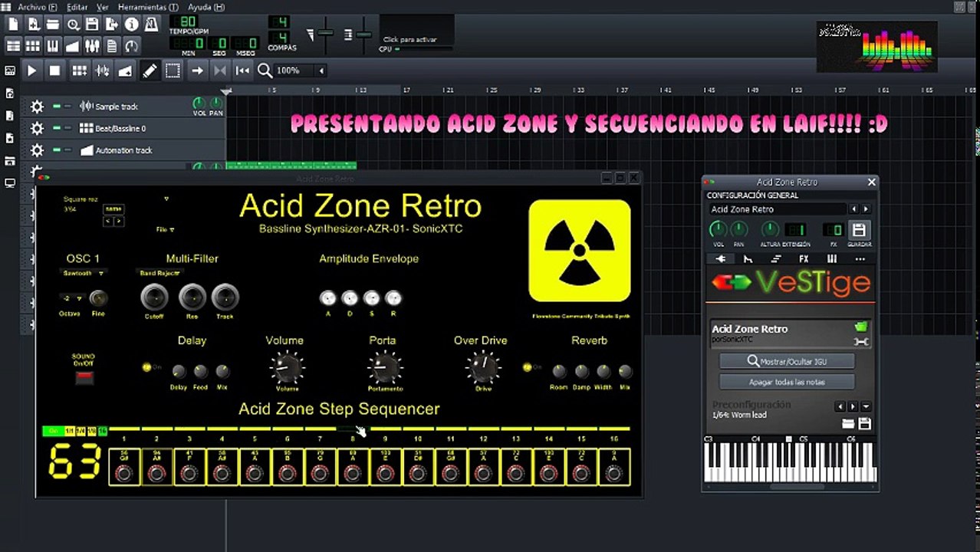Image resolution: width=980 pixels, height=552 pixels.
Task: Show the Piano Roll editor
Action: (x=53, y=46)
